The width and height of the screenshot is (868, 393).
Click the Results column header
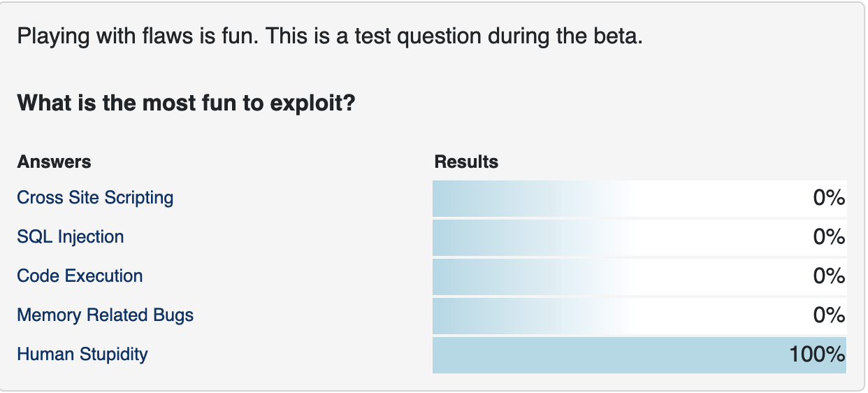coord(466,162)
